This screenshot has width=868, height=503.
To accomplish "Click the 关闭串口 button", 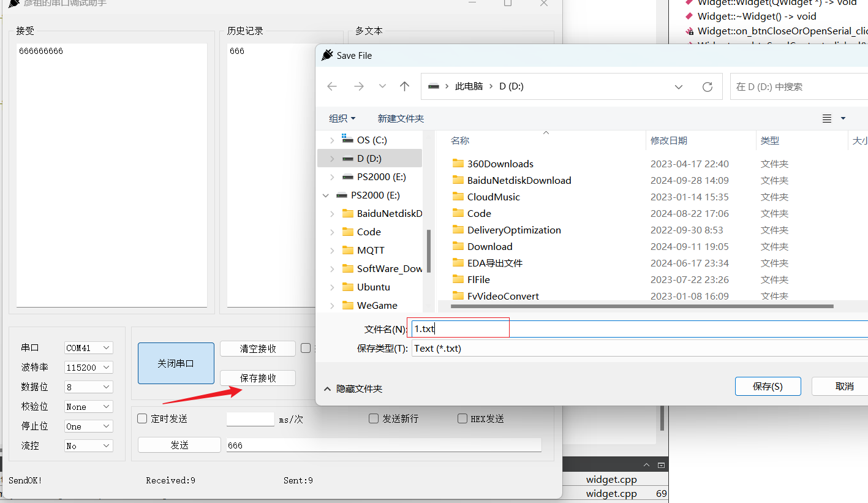I will pyautogui.click(x=176, y=363).
